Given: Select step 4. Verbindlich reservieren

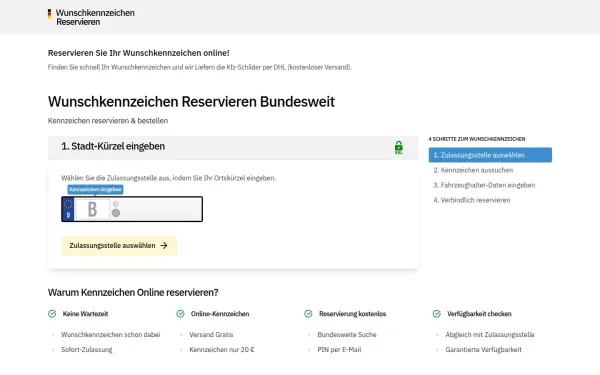Looking at the screenshot, I should 471,200.
